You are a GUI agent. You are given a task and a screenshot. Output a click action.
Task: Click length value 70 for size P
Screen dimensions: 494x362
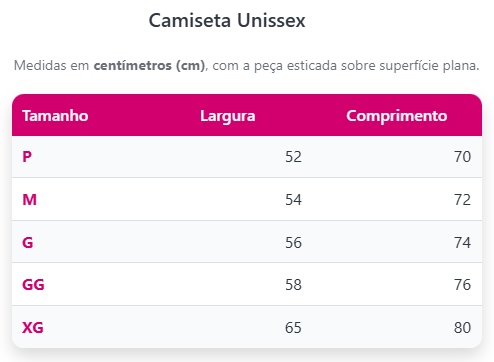coord(462,157)
